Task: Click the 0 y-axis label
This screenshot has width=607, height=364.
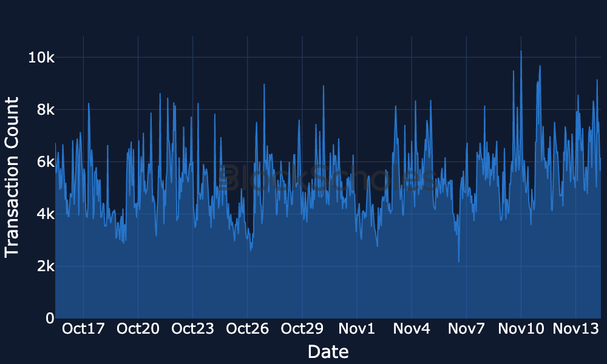Action: (50, 318)
